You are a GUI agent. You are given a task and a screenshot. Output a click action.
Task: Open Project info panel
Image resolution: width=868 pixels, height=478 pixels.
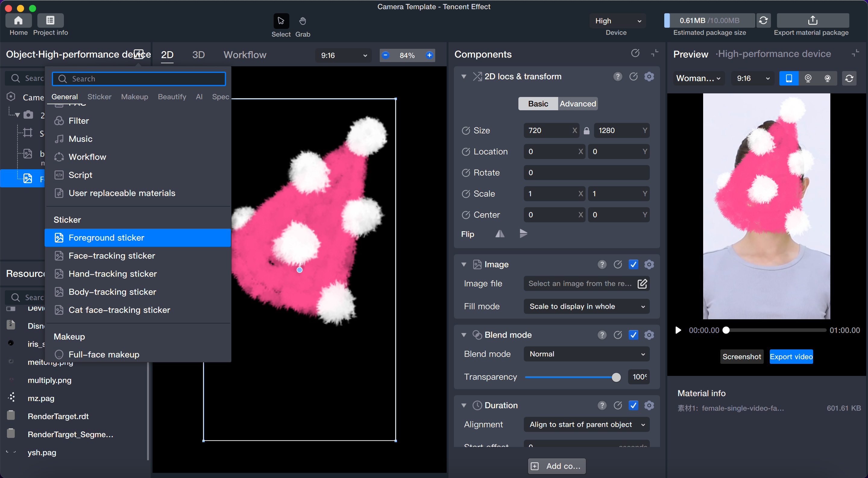click(x=50, y=20)
